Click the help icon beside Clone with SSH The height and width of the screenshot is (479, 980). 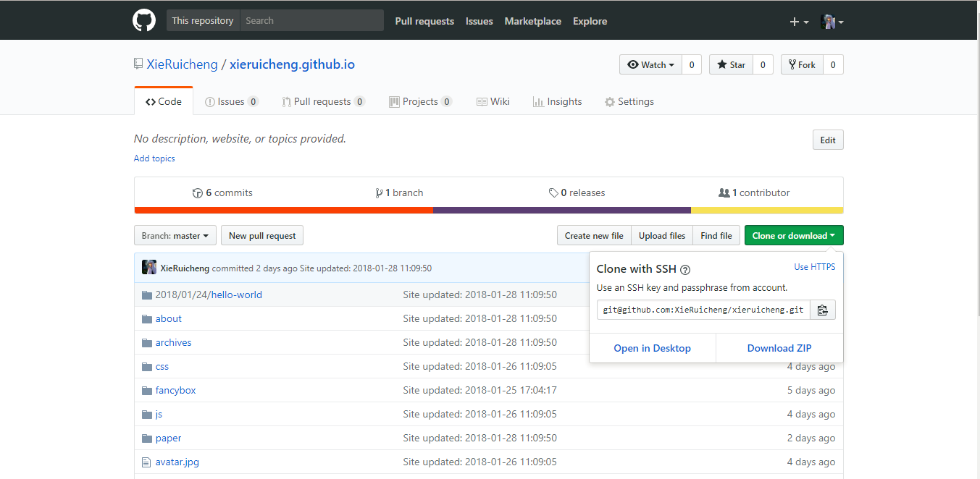point(685,270)
